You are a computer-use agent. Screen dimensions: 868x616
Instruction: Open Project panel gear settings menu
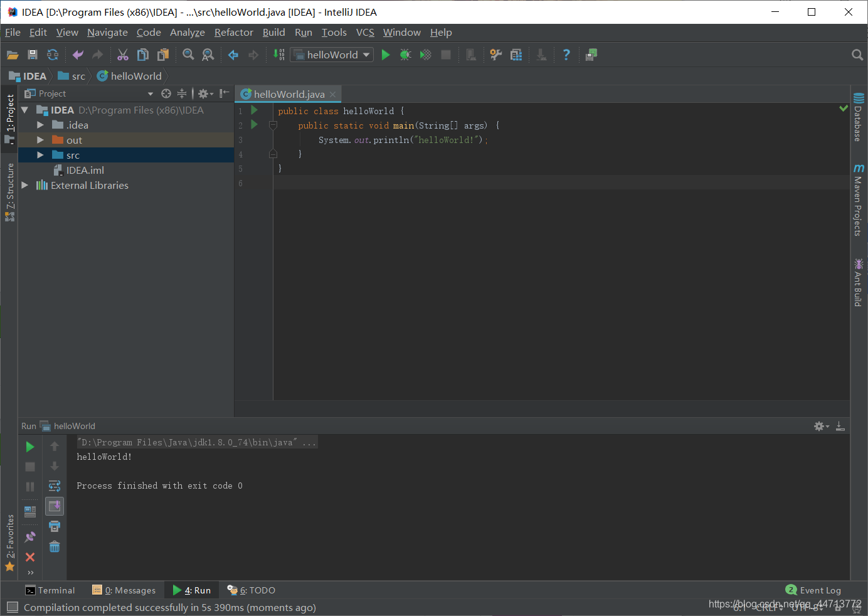(x=205, y=93)
